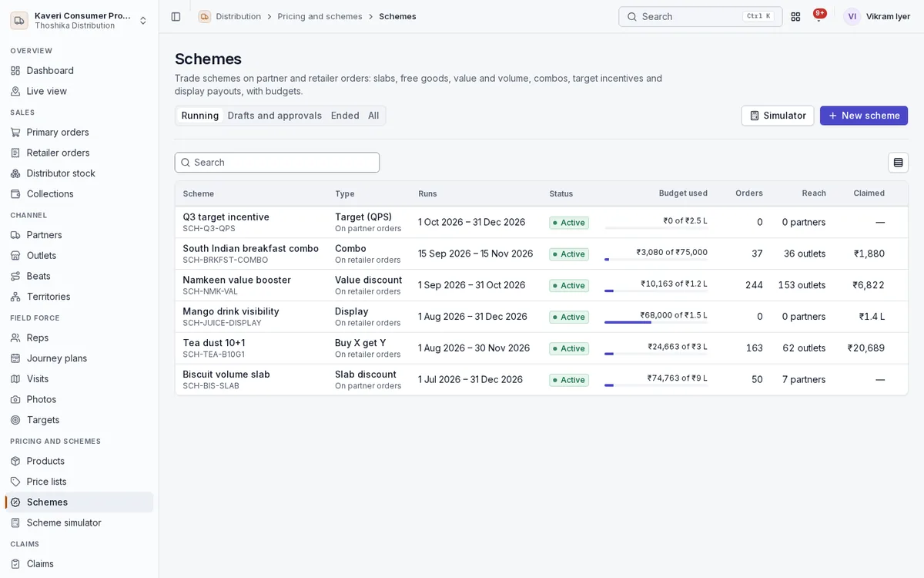The image size is (924, 578).
Task: Click the Scheme column header
Action: tap(199, 193)
